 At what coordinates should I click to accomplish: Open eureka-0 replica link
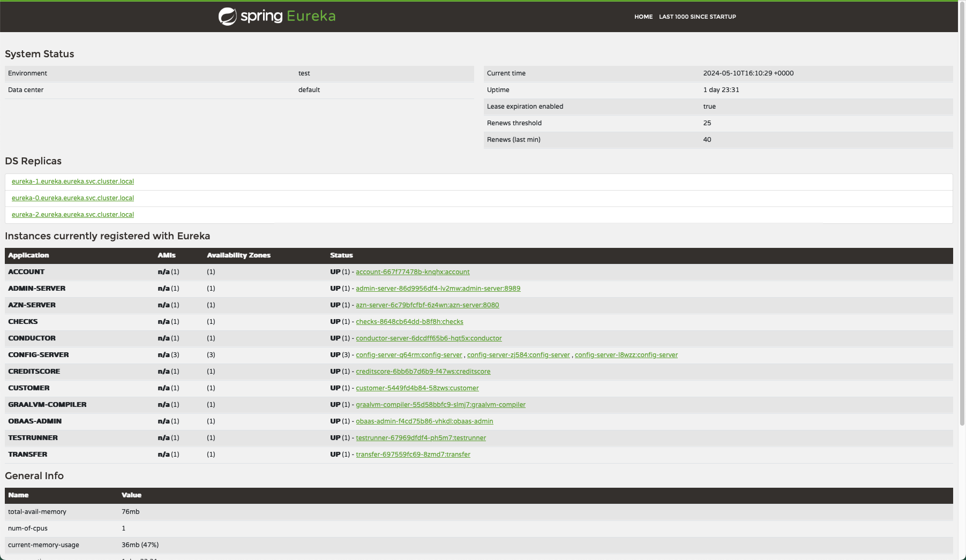coord(72,198)
